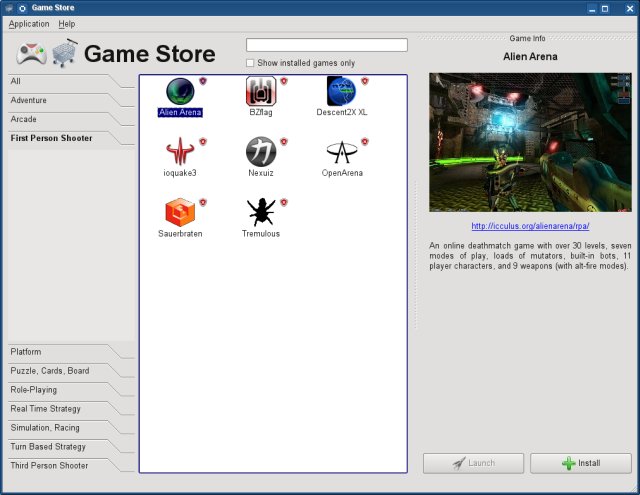Enable Show installed games only checkbox

pyautogui.click(x=250, y=63)
